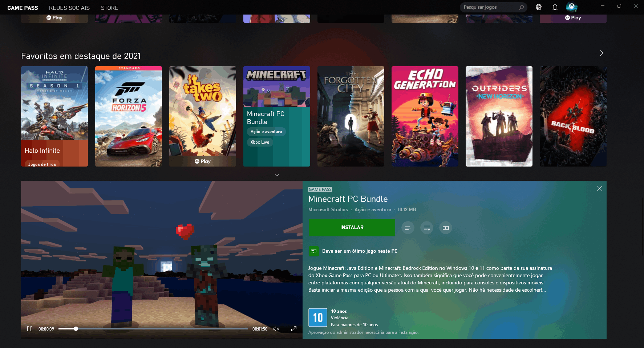Open the round icon left of the bell
Image resolution: width=644 pixels, height=348 pixels.
539,7
